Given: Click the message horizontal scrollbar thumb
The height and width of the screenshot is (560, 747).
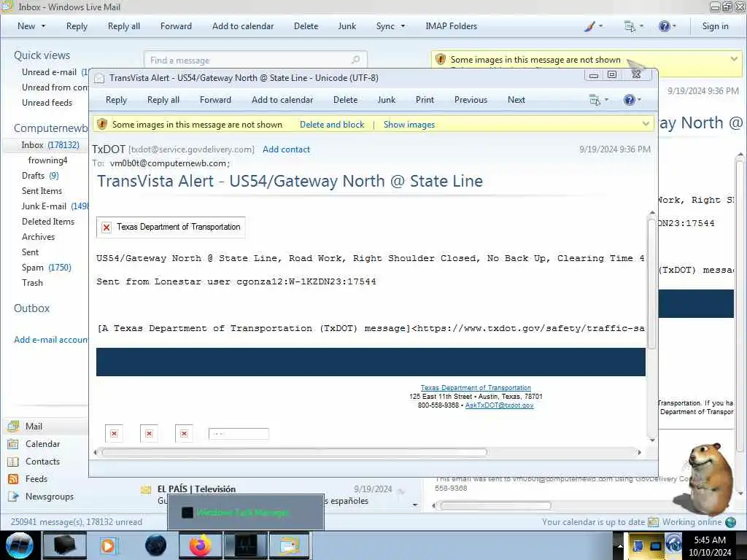Looking at the screenshot, I should point(294,452).
